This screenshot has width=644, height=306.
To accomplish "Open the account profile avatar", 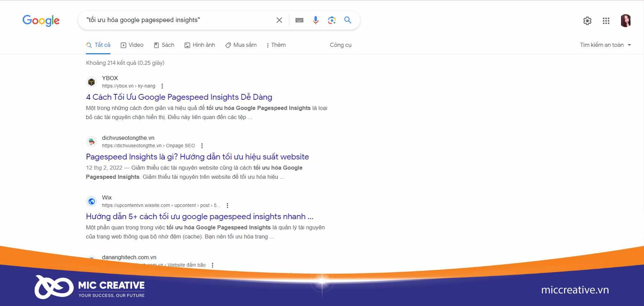I will [x=626, y=21].
